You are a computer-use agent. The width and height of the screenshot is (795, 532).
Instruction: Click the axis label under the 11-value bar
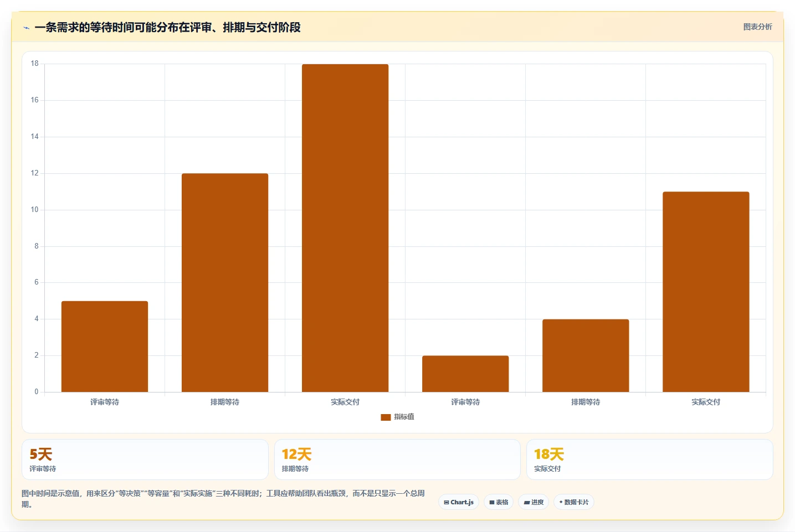706,402
